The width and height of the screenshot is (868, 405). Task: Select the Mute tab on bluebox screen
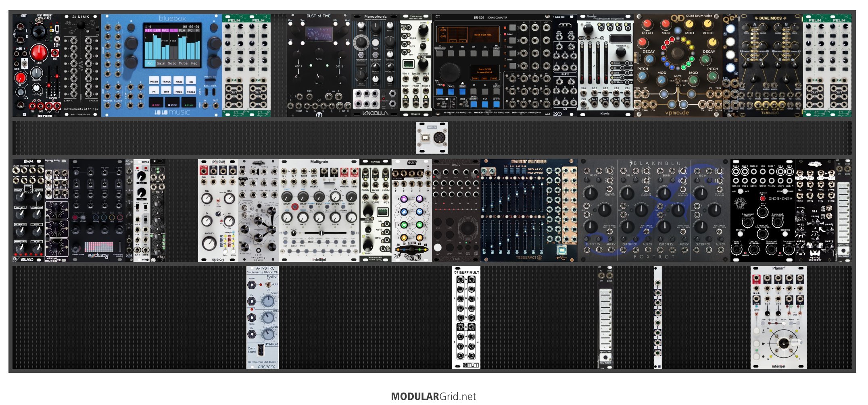coord(183,63)
